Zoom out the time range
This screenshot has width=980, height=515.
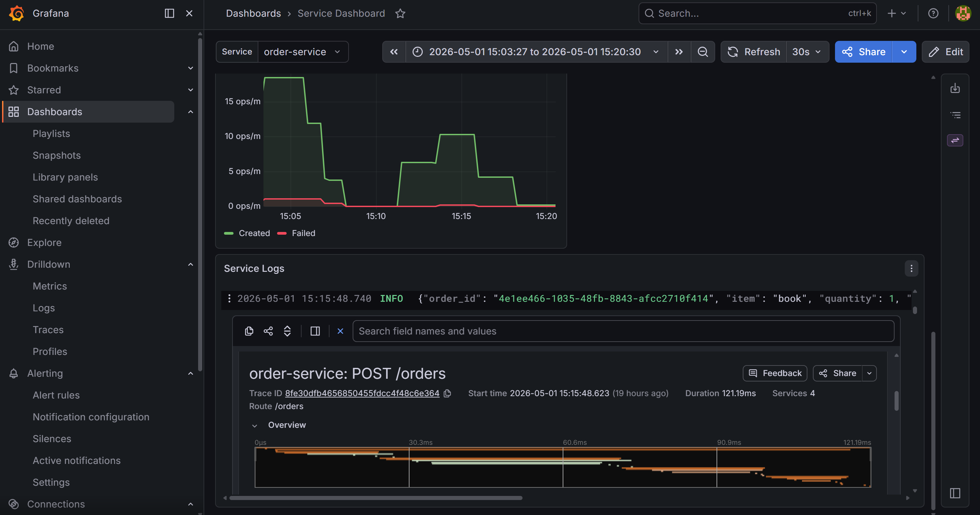coord(703,52)
